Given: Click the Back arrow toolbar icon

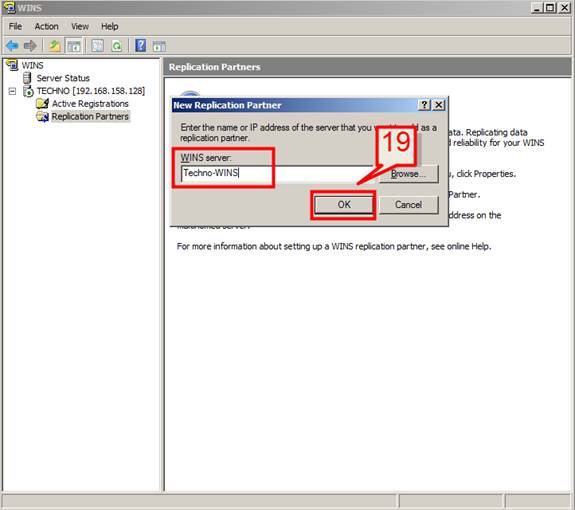Looking at the screenshot, I should pyautogui.click(x=12, y=46).
